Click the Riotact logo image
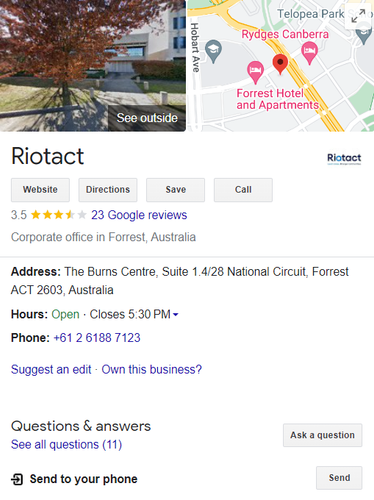Screen dimensions: 374x500 344,159
